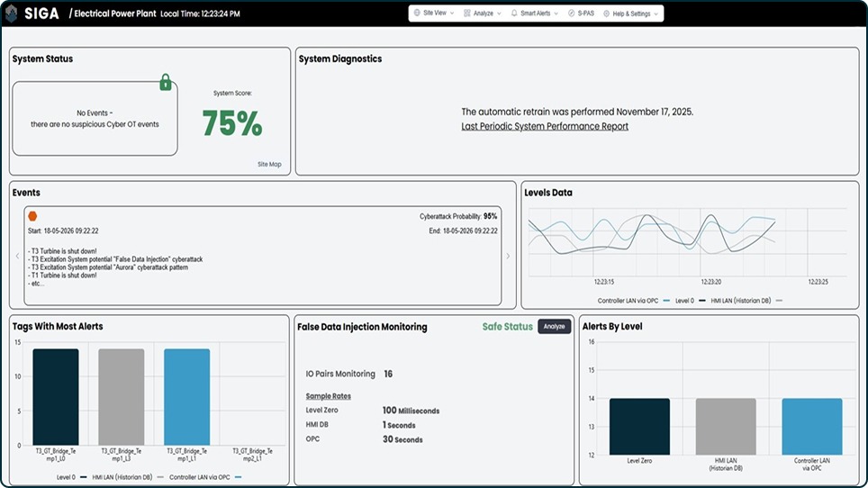This screenshot has height=488, width=868.
Task: Open Last Periodic System Performance Report
Action: pos(545,126)
